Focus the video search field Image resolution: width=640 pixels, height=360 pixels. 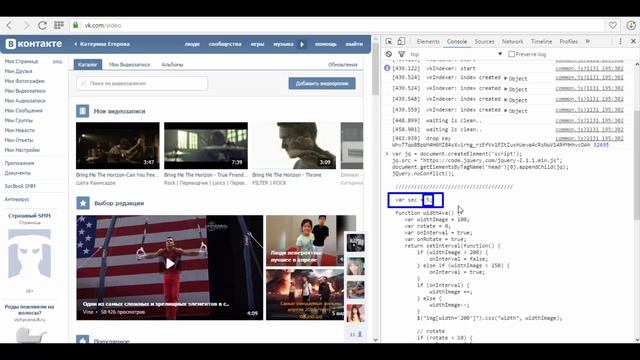pyautogui.click(x=142, y=83)
